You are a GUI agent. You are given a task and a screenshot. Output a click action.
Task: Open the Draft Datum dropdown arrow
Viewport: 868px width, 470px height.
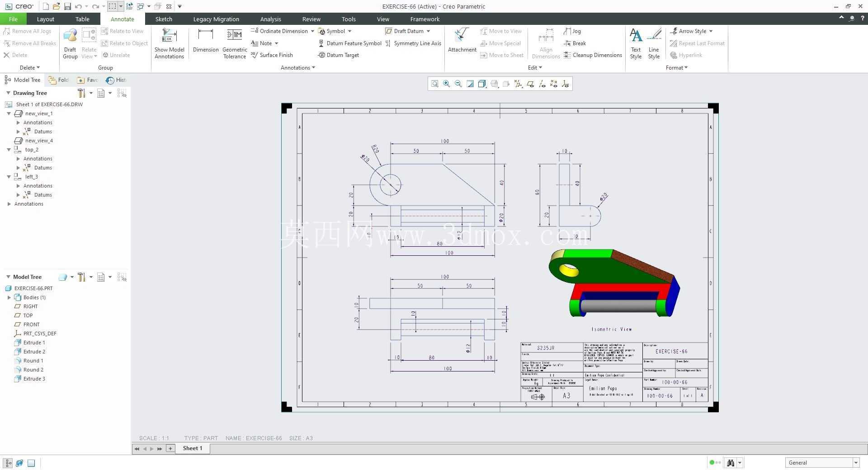[x=428, y=31]
